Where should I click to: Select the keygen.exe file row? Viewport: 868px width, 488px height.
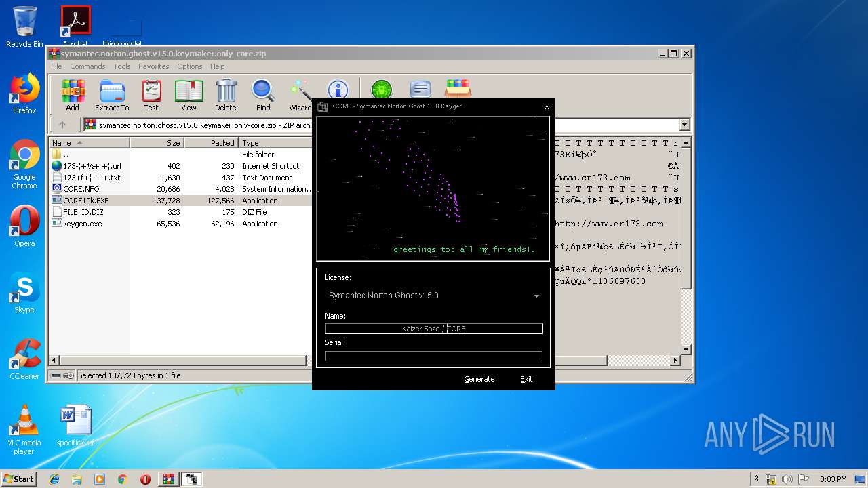click(181, 224)
